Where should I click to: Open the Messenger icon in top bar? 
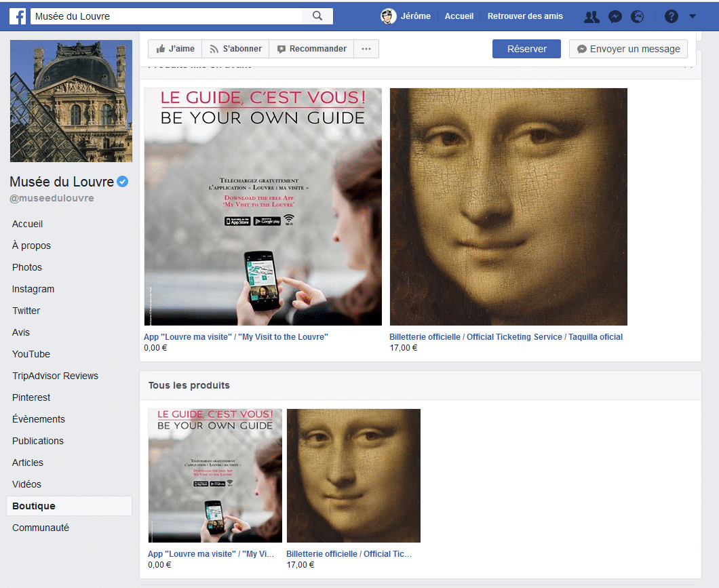click(x=615, y=16)
